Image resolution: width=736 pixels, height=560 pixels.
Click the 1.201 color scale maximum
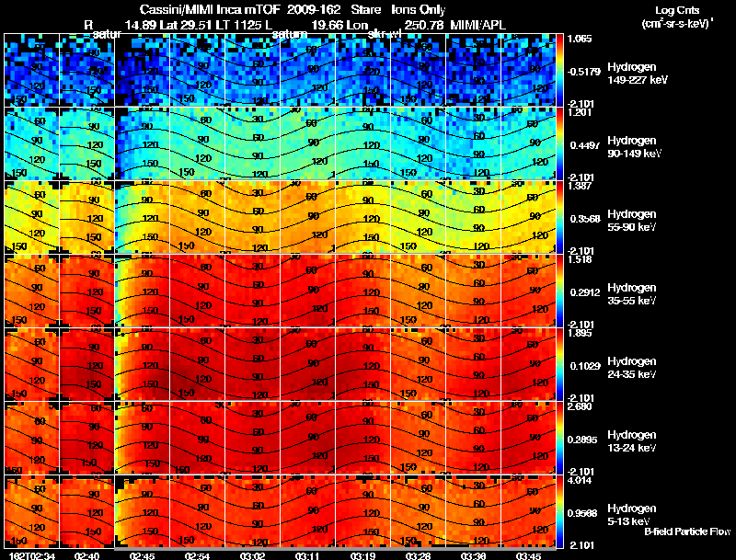(x=580, y=112)
